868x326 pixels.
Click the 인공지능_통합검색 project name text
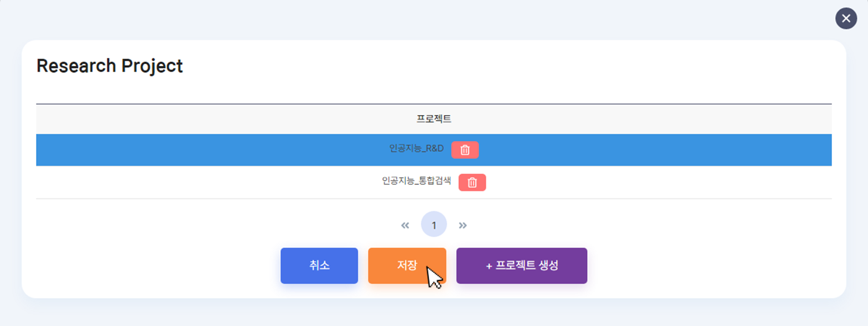[x=417, y=182]
